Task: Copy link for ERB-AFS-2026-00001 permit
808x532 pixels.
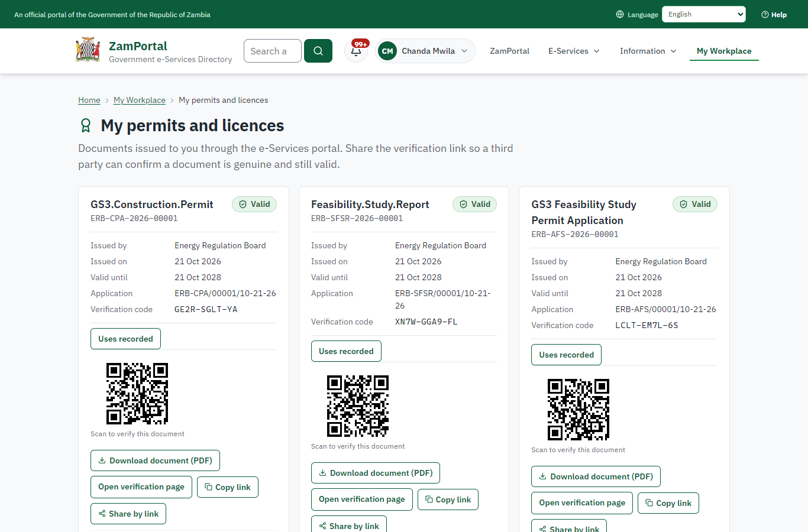Action: (668, 503)
